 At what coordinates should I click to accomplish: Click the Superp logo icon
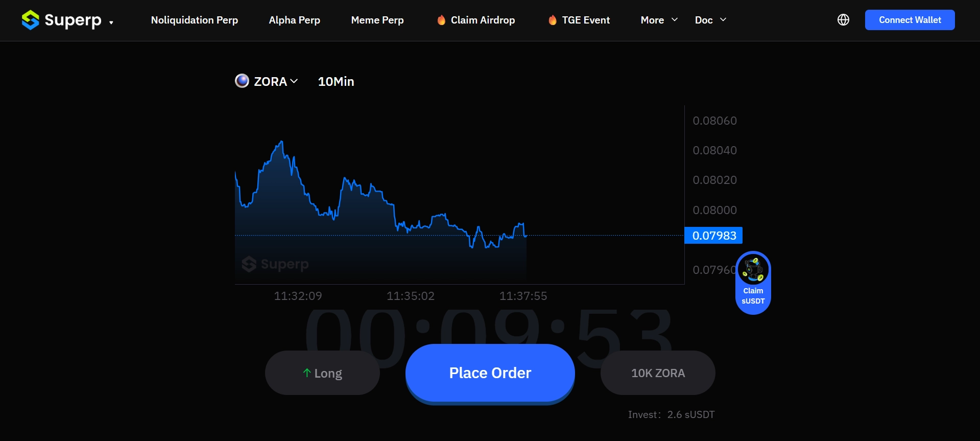(x=31, y=20)
